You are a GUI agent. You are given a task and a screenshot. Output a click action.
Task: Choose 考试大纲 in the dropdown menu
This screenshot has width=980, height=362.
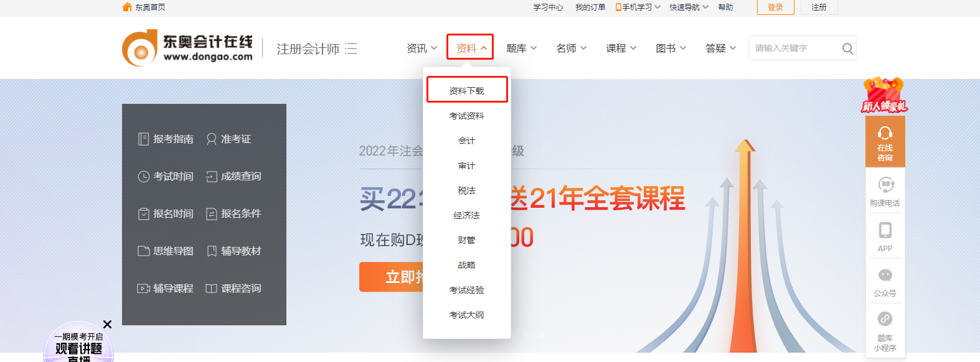(x=466, y=315)
